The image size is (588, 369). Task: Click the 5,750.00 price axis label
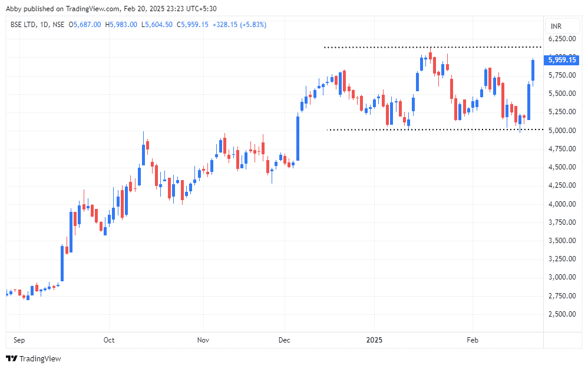pyautogui.click(x=562, y=75)
